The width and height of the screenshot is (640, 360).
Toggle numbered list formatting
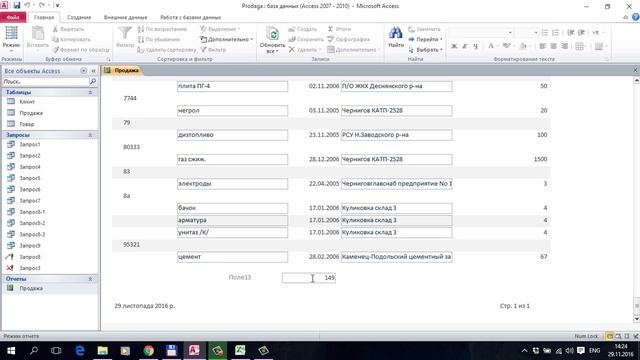[x=556, y=33]
